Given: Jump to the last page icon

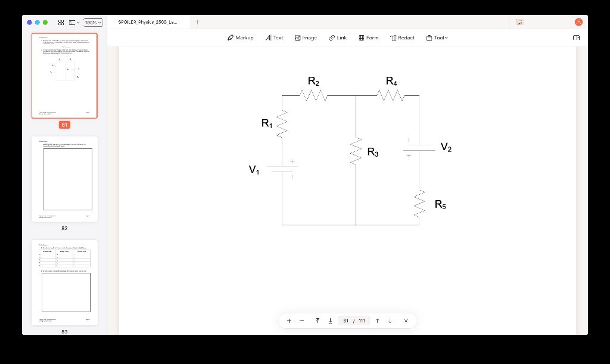Looking at the screenshot, I should coord(331,321).
